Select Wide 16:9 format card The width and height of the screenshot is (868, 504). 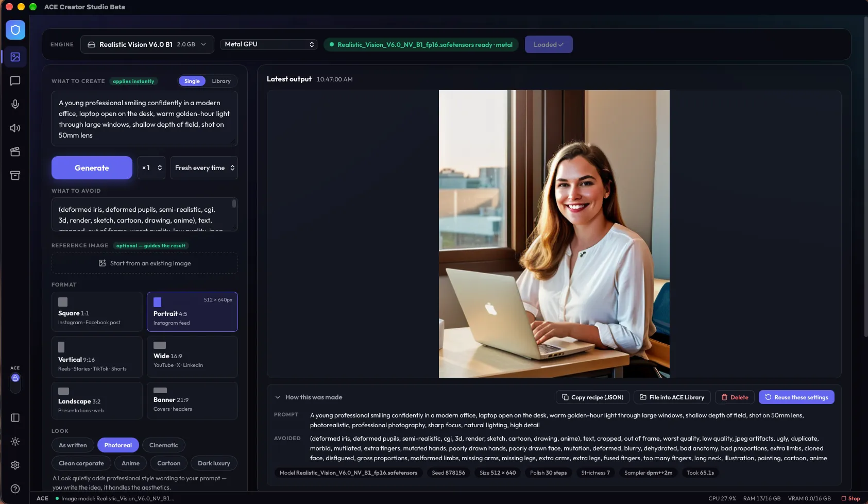tap(192, 357)
